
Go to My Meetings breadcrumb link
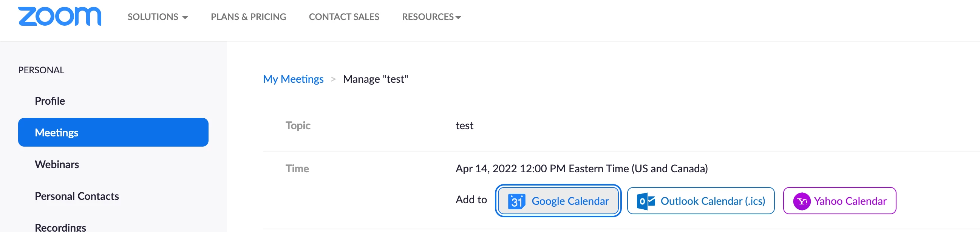click(293, 79)
